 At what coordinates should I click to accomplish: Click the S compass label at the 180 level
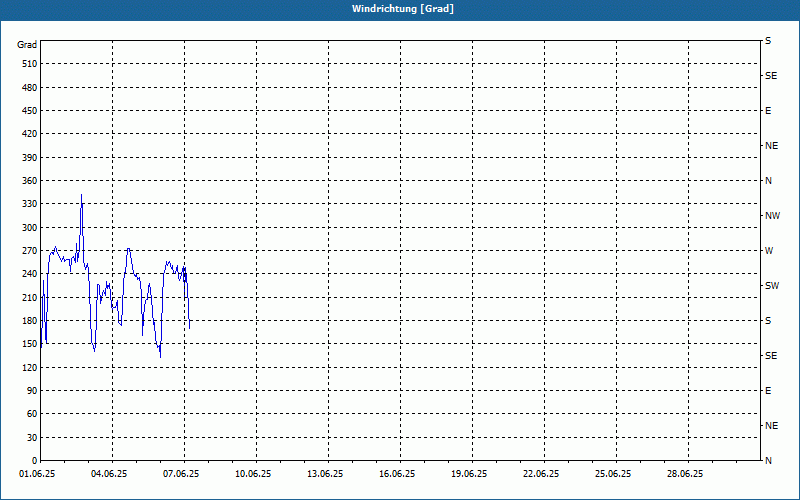click(x=768, y=321)
